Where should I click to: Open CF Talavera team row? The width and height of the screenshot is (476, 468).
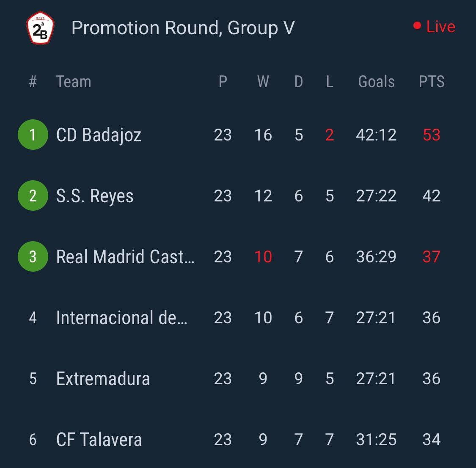point(238,440)
